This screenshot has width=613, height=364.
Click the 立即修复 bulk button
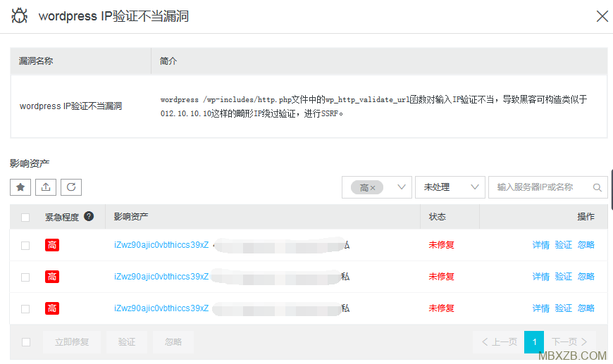72,342
